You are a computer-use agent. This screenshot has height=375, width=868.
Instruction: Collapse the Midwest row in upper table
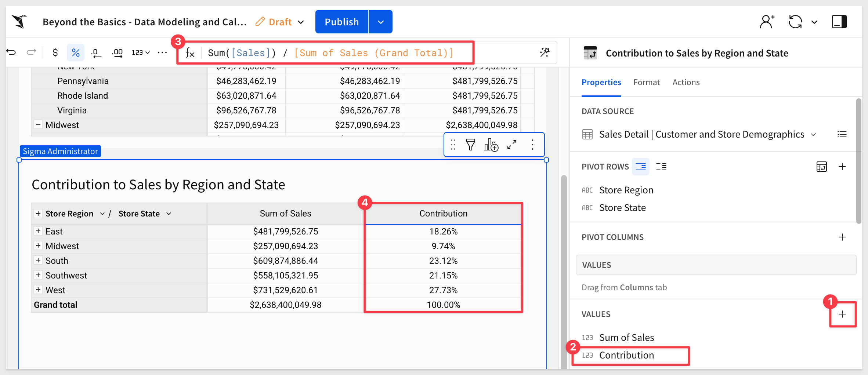[x=38, y=124]
